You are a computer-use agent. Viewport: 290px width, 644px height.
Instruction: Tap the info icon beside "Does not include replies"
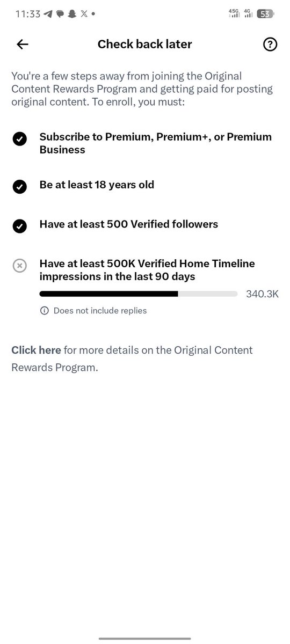(x=45, y=311)
